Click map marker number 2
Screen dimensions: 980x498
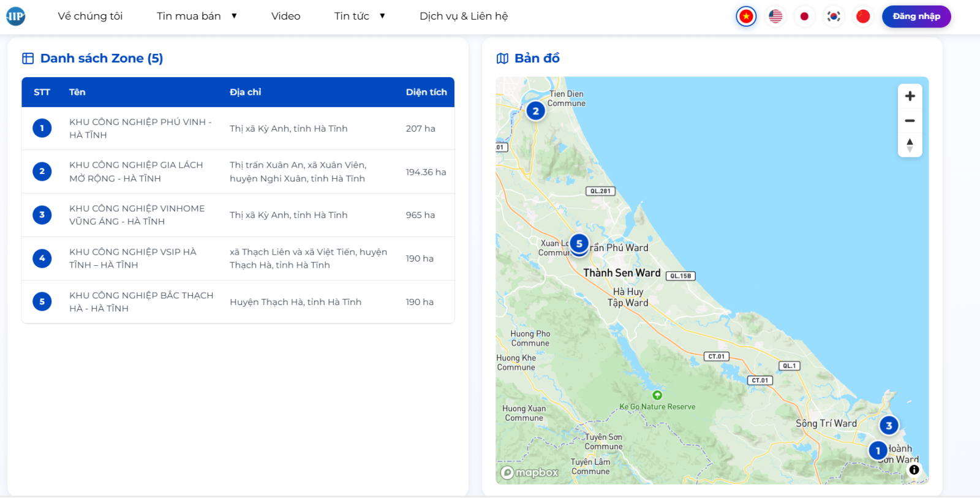pos(536,111)
